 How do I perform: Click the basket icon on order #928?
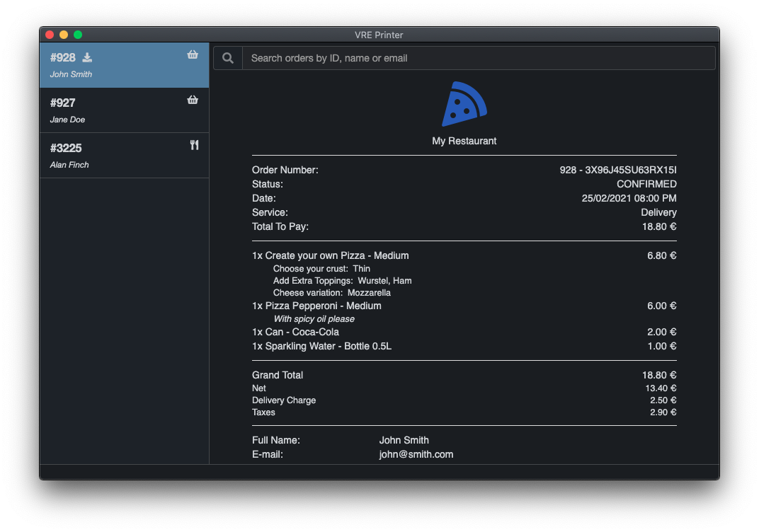(x=193, y=54)
